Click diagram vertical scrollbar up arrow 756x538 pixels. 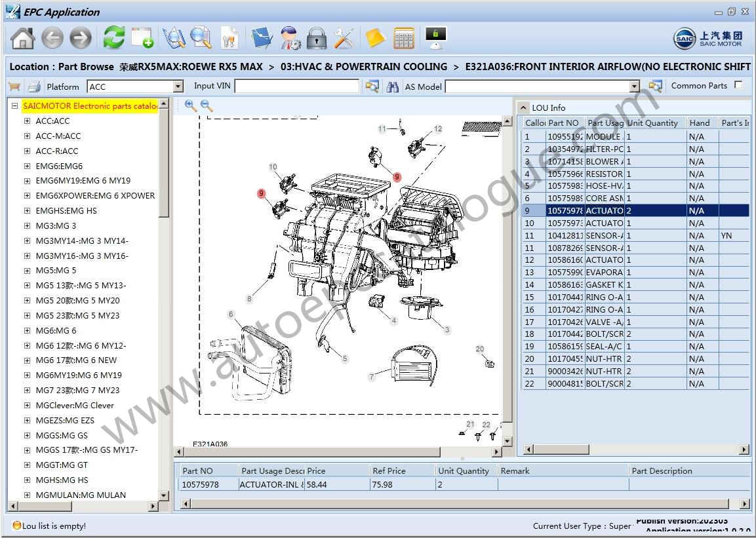(x=507, y=121)
